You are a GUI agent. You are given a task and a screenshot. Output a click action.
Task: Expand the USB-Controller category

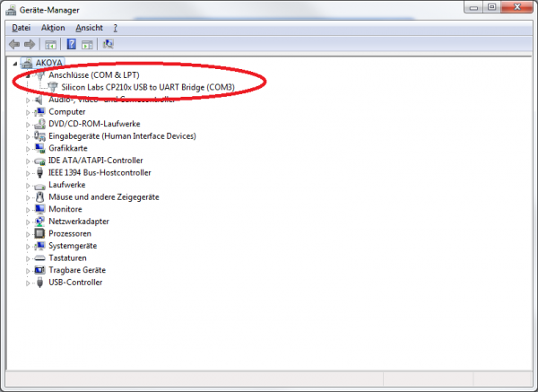[28, 282]
